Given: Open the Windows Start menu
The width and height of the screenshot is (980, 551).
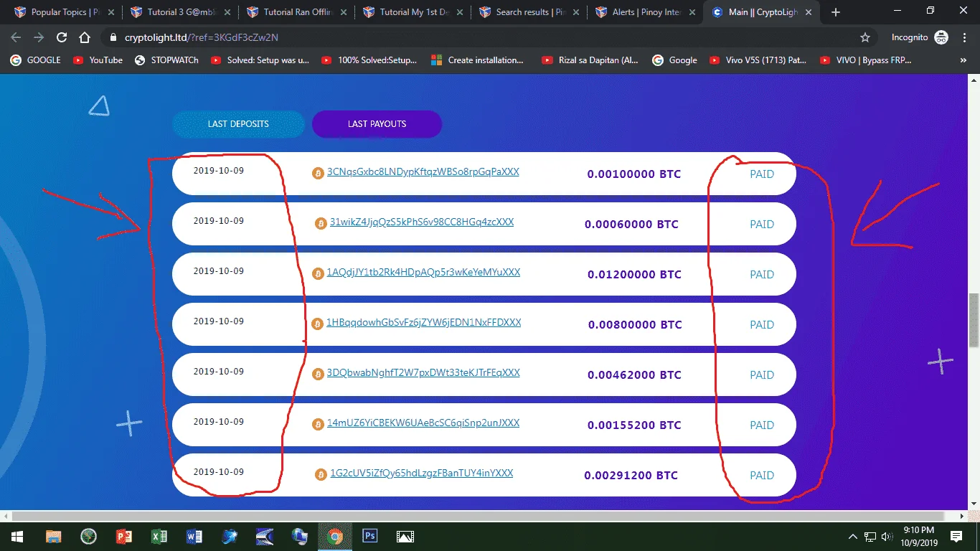Looking at the screenshot, I should click(x=17, y=536).
